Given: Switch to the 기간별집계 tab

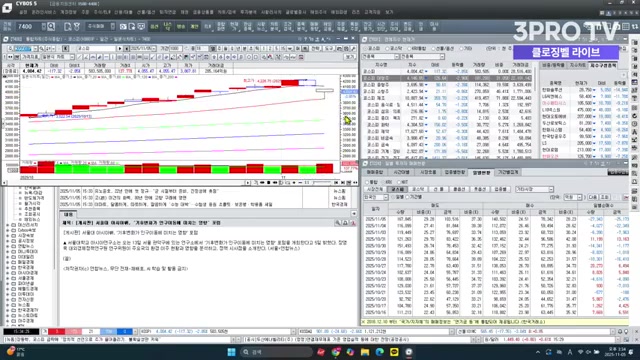Looking at the screenshot, I should click(x=507, y=172).
